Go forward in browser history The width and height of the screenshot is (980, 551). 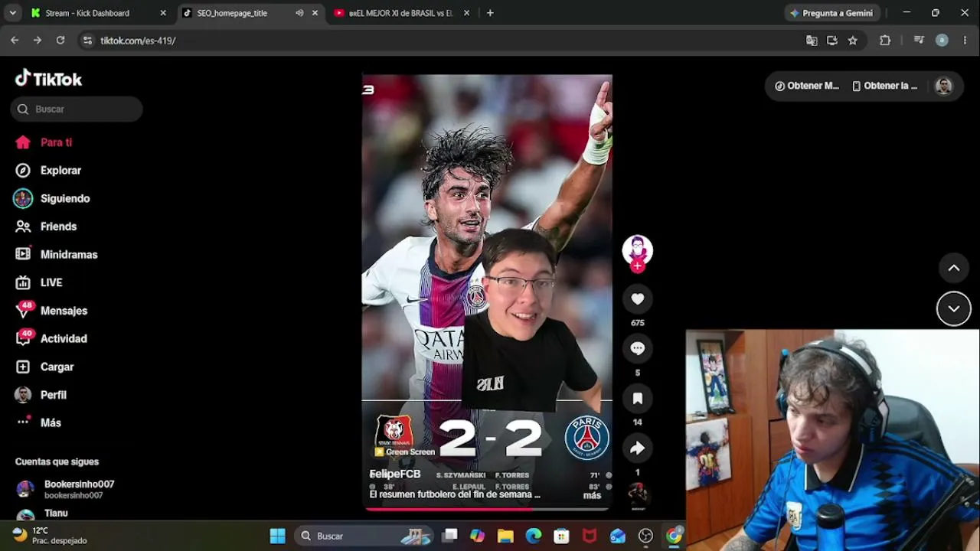37,41
